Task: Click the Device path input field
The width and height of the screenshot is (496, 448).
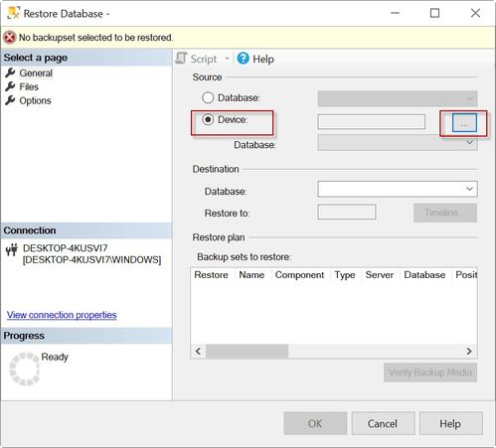Action: tap(371, 122)
